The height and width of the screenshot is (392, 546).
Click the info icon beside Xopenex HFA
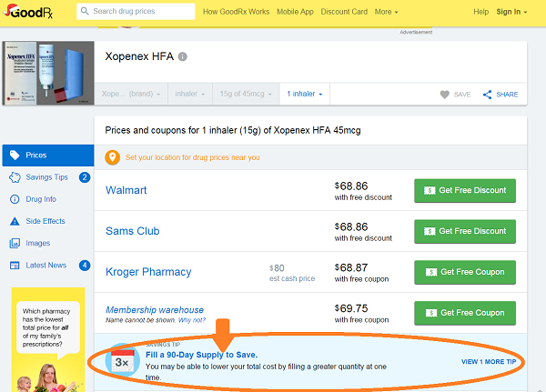183,56
